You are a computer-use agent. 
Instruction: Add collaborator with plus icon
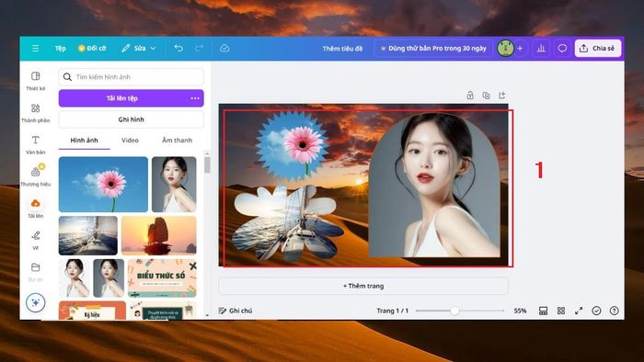[x=520, y=49]
